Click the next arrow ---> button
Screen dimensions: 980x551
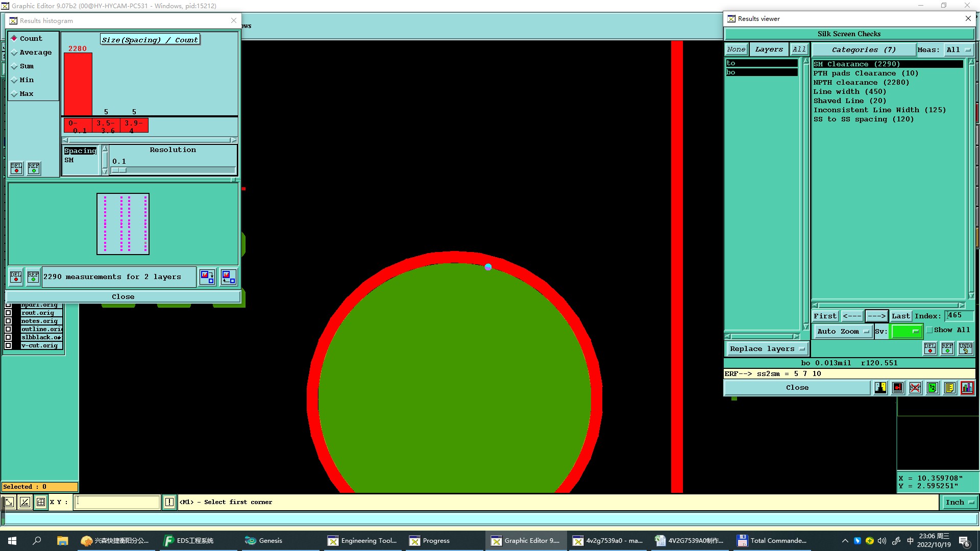pyautogui.click(x=876, y=316)
